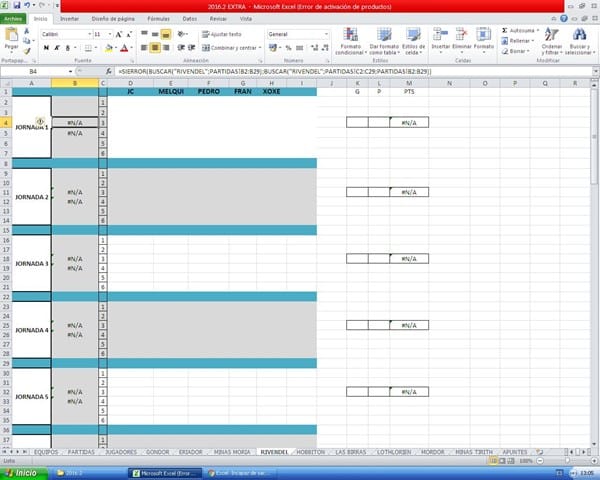Viewport: 600px width, 480px height.
Task: Open the Calibri font name dropdown
Action: click(x=90, y=34)
